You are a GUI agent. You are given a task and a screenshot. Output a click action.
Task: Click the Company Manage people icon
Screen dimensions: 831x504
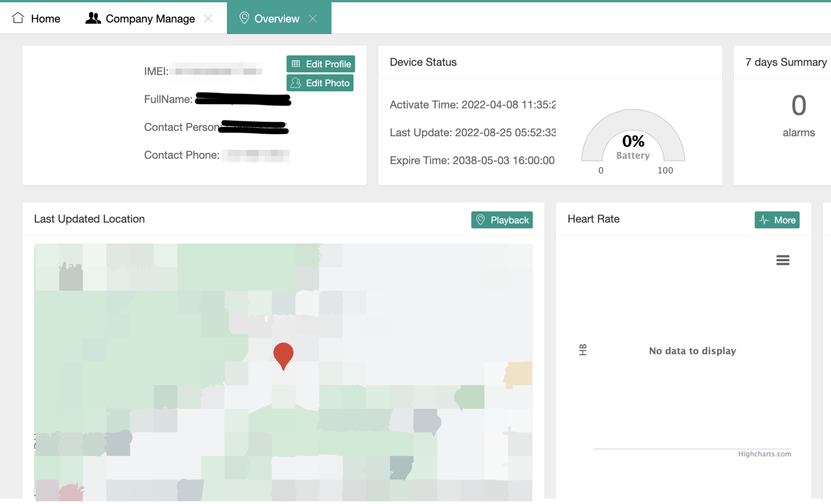pos(93,18)
